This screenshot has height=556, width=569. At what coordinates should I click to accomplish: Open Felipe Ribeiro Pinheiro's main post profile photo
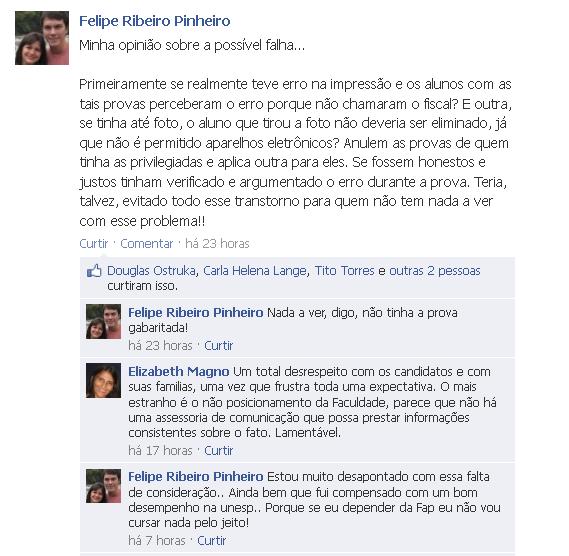(x=42, y=38)
